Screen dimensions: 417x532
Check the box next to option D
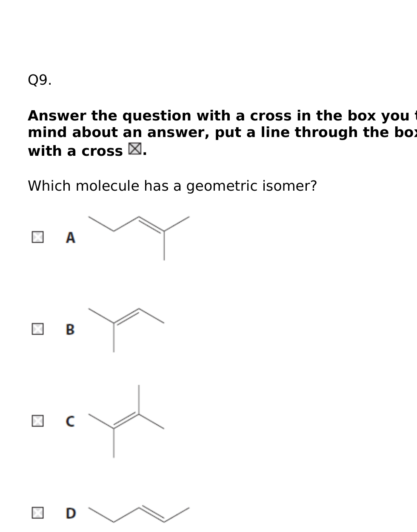pyautogui.click(x=37, y=513)
